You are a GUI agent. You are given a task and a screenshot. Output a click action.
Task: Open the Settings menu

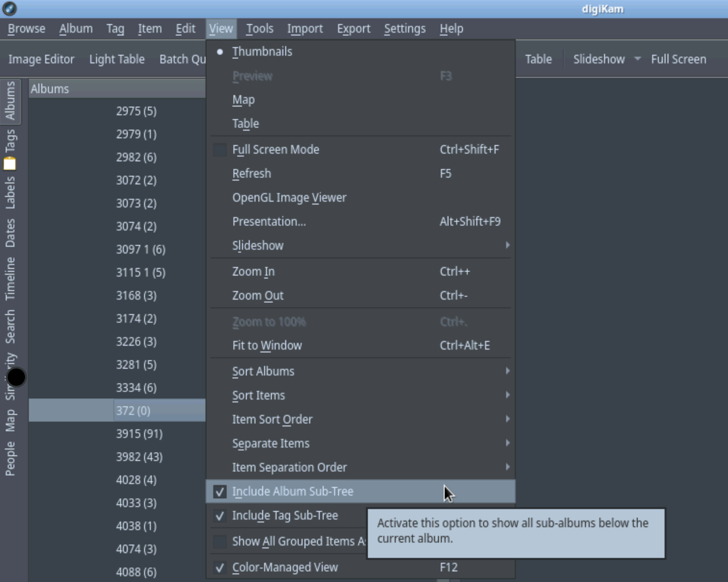pyautogui.click(x=405, y=29)
